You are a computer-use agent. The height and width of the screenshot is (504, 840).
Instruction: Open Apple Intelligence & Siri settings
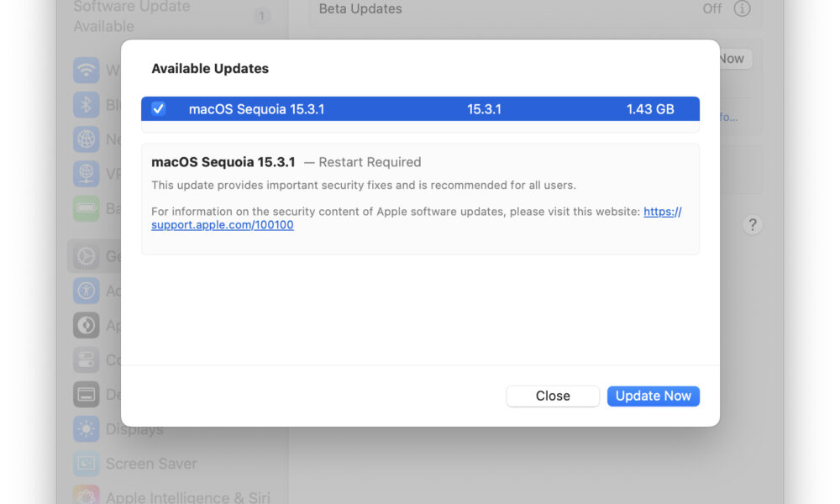pos(187,497)
